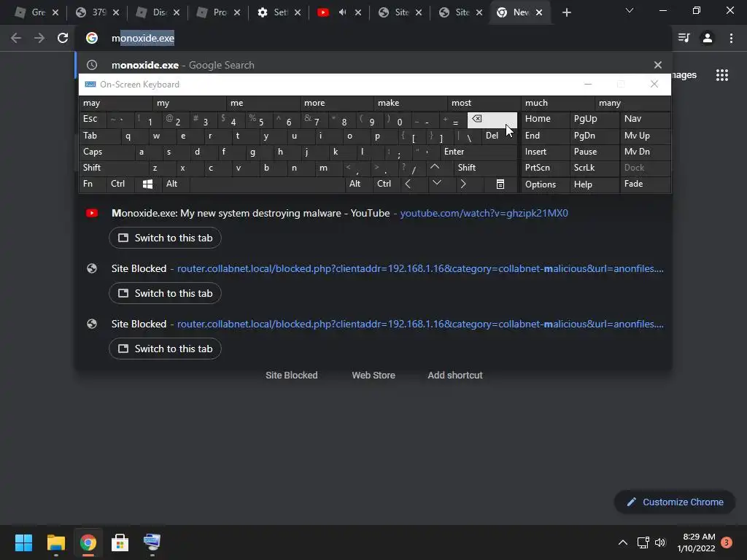
Task: Click the Fade key on keyboard
Action: click(x=645, y=184)
